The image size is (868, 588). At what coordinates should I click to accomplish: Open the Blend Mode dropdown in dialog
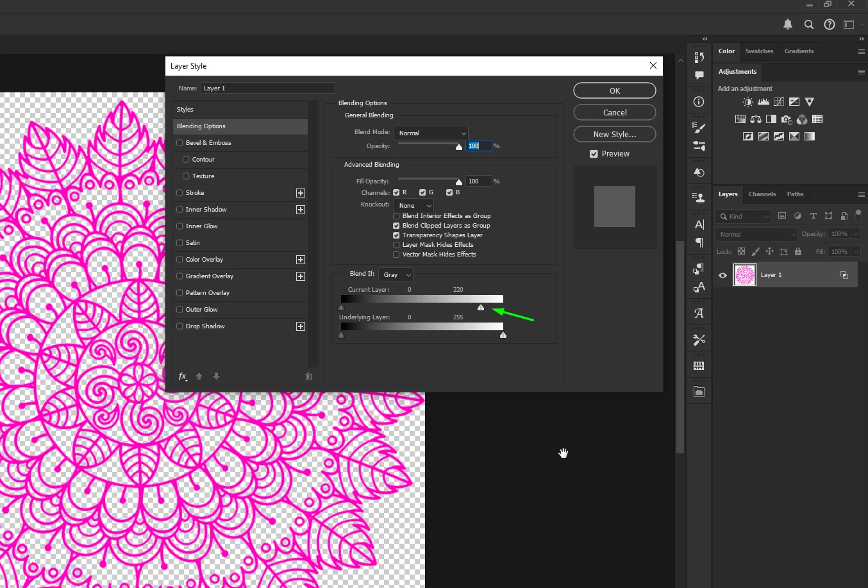point(431,133)
